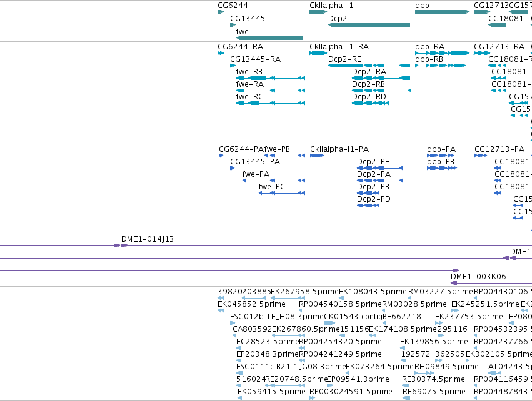Select the EP20348.3prime EST label
The height and width of the screenshot is (401, 532).
tap(268, 355)
